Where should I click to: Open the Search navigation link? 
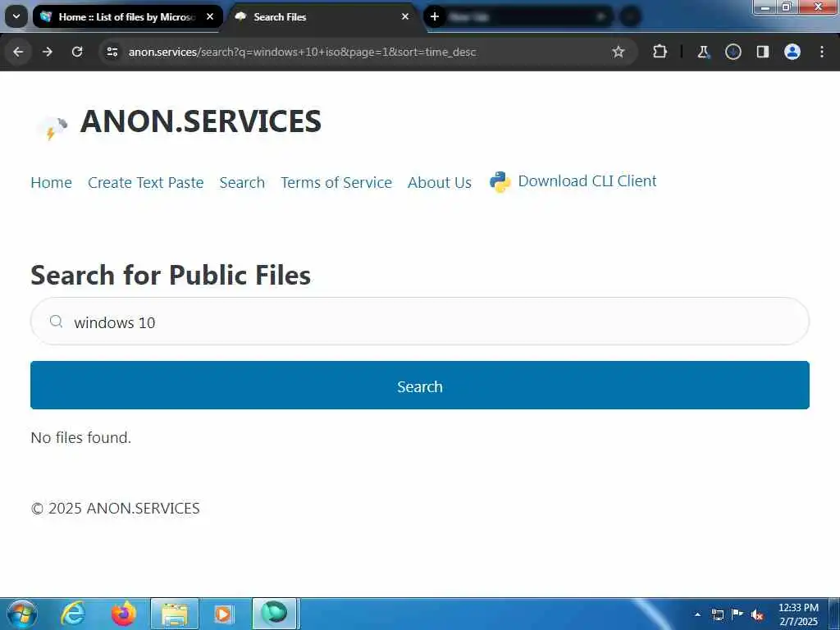coord(242,183)
